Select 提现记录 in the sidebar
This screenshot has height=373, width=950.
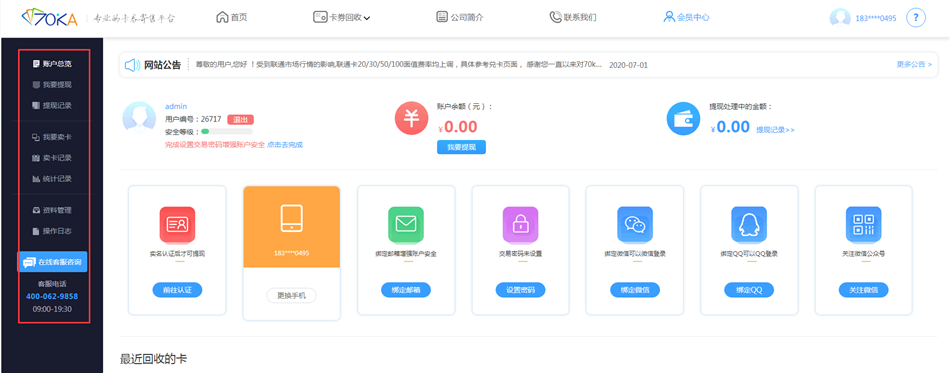pos(52,105)
